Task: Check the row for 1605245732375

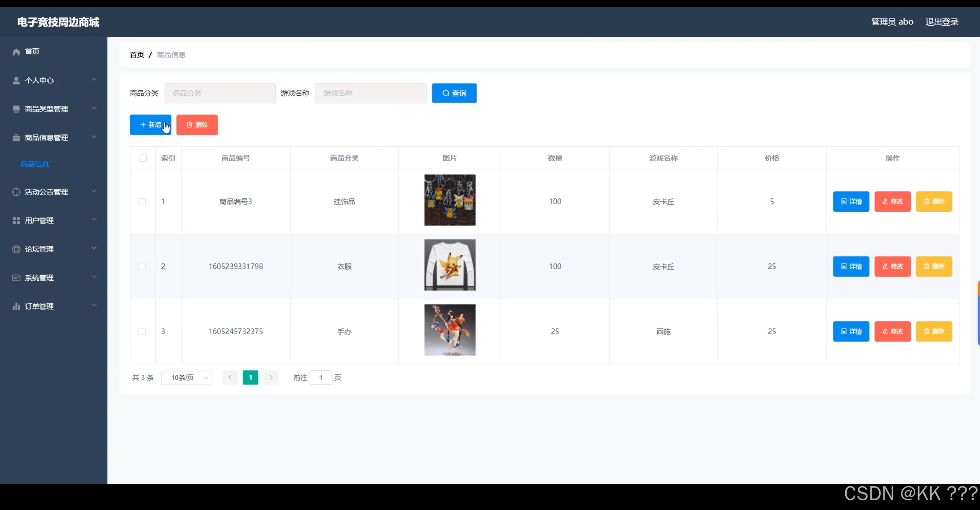Action: [x=142, y=332]
